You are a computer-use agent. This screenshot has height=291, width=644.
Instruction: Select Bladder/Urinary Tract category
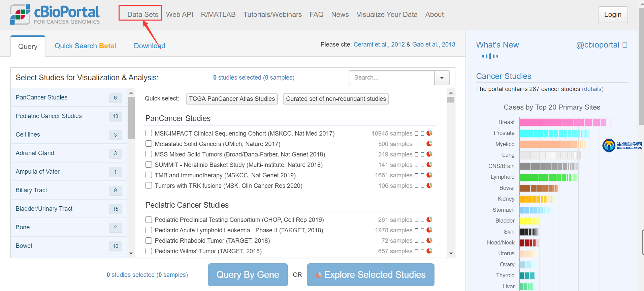point(69,209)
